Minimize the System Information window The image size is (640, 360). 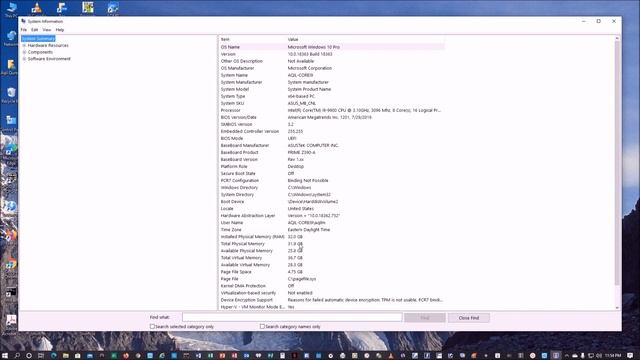tap(584, 21)
